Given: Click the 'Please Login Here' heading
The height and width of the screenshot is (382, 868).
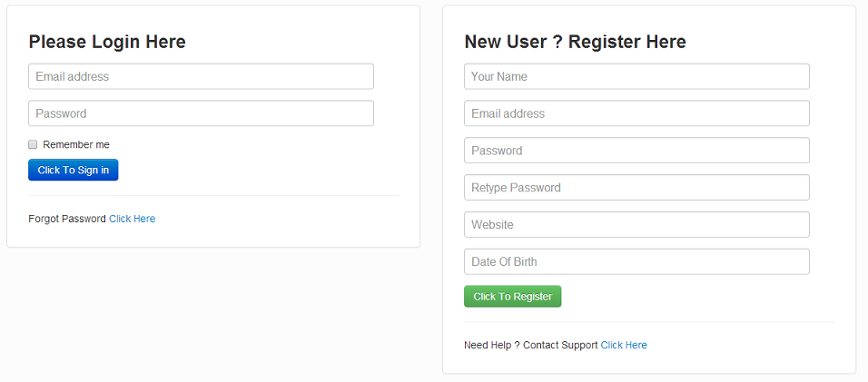Looking at the screenshot, I should click(107, 42).
